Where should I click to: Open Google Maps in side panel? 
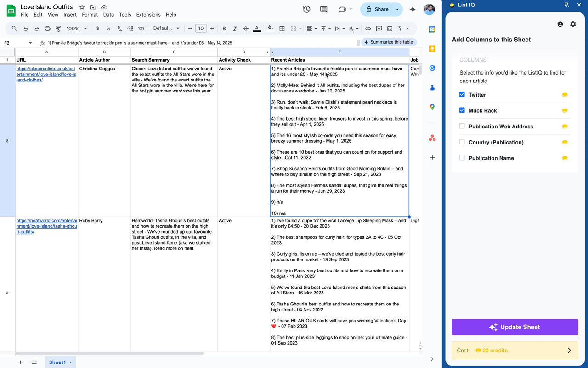[x=432, y=107]
